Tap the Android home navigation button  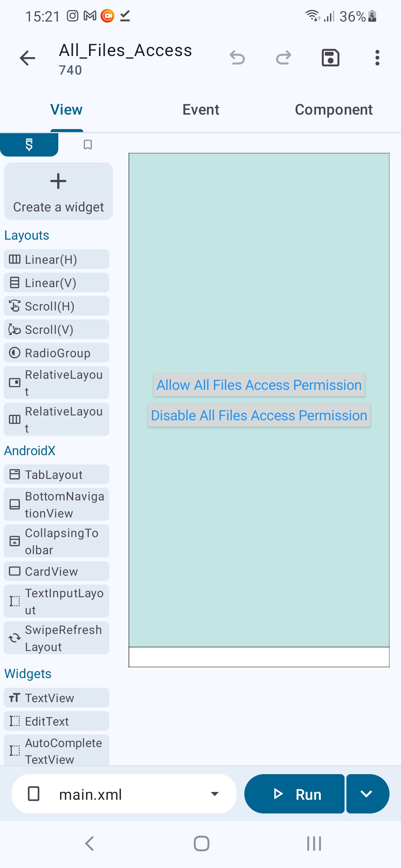[x=202, y=844]
